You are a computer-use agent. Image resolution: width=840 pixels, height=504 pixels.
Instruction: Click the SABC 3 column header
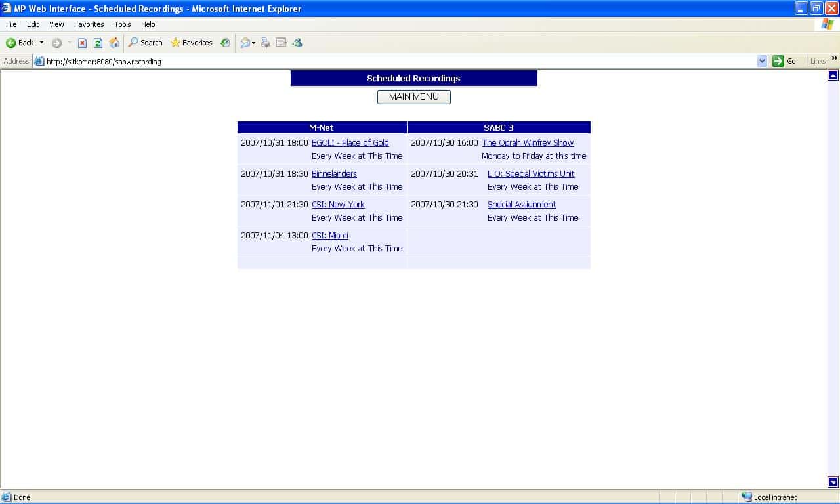pyautogui.click(x=499, y=127)
